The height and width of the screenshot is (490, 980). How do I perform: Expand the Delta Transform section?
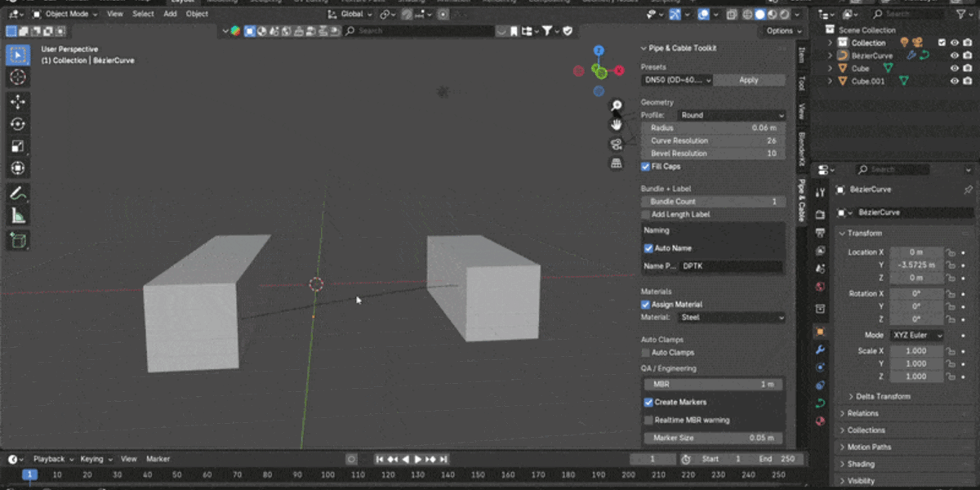(x=883, y=397)
